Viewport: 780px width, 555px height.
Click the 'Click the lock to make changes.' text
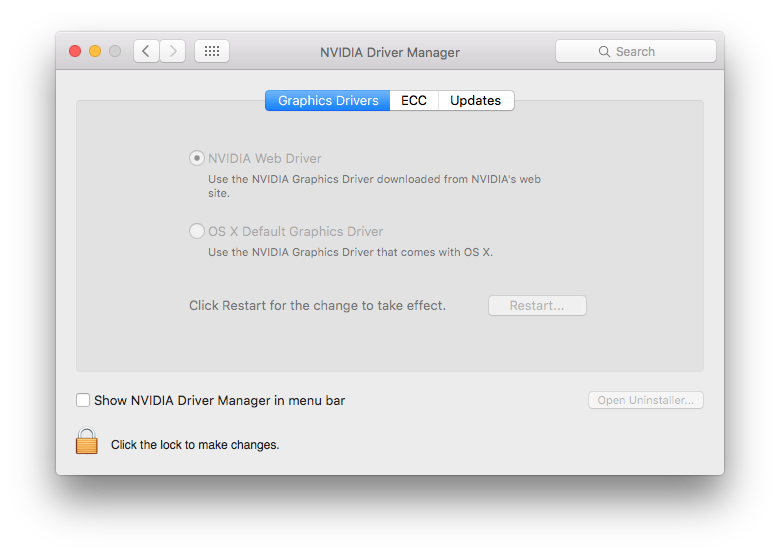[195, 445]
